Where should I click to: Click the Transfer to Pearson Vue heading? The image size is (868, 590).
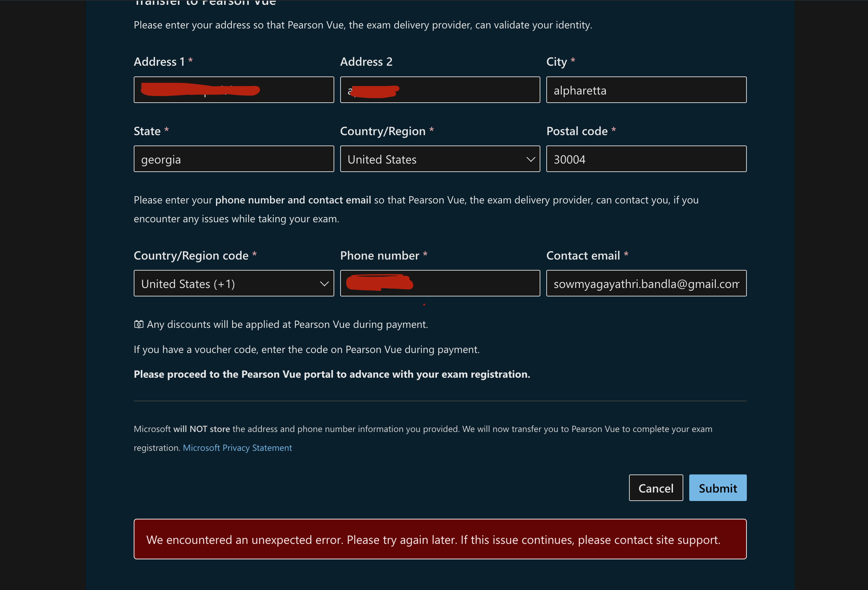point(205,3)
